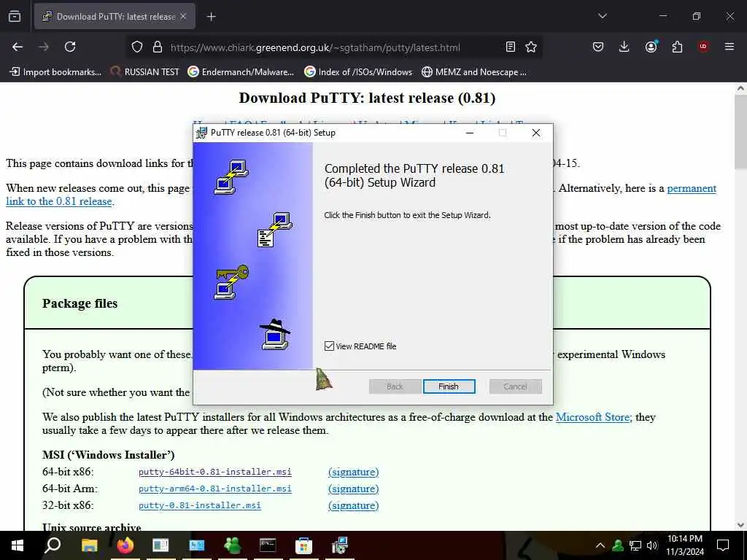View site security padlock information

(x=158, y=47)
